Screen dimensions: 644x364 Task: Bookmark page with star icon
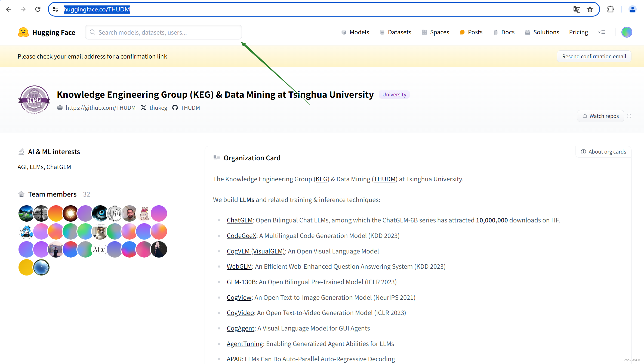(x=590, y=9)
